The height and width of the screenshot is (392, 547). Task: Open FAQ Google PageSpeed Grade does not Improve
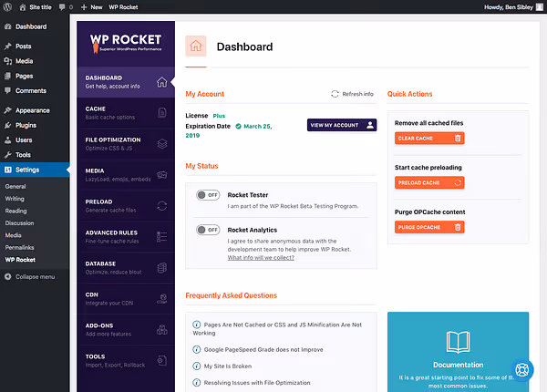258,349
